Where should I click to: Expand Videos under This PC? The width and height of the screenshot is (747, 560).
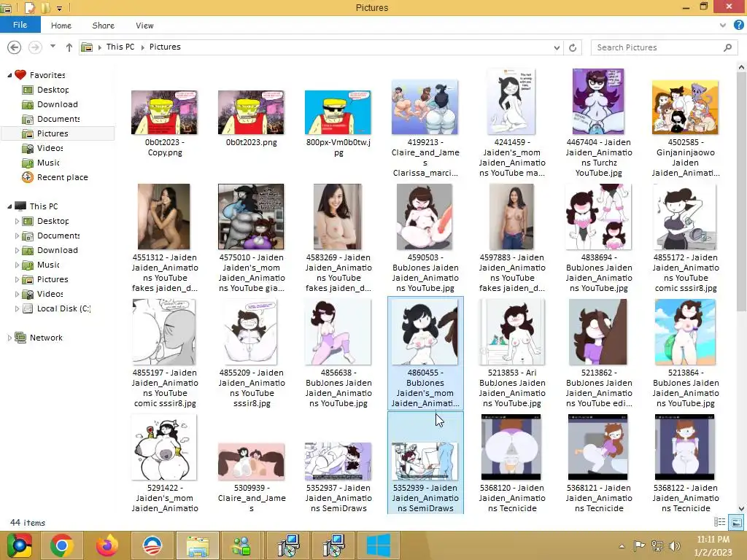tap(18, 294)
